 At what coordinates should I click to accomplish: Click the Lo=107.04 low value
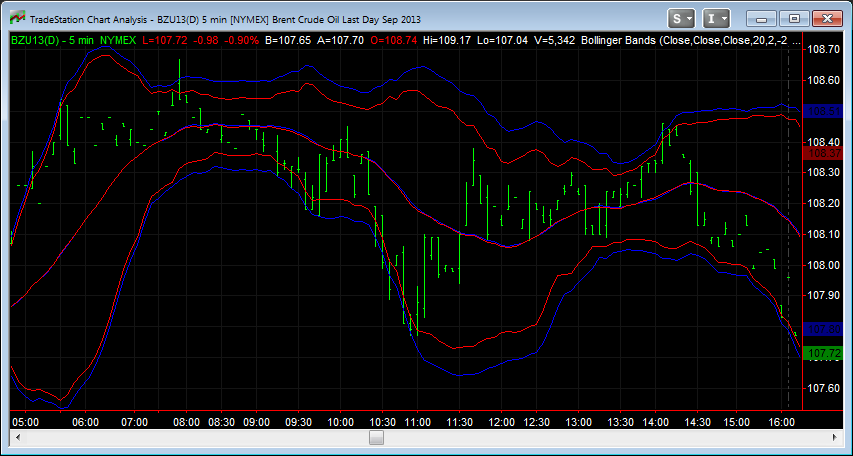click(x=502, y=40)
